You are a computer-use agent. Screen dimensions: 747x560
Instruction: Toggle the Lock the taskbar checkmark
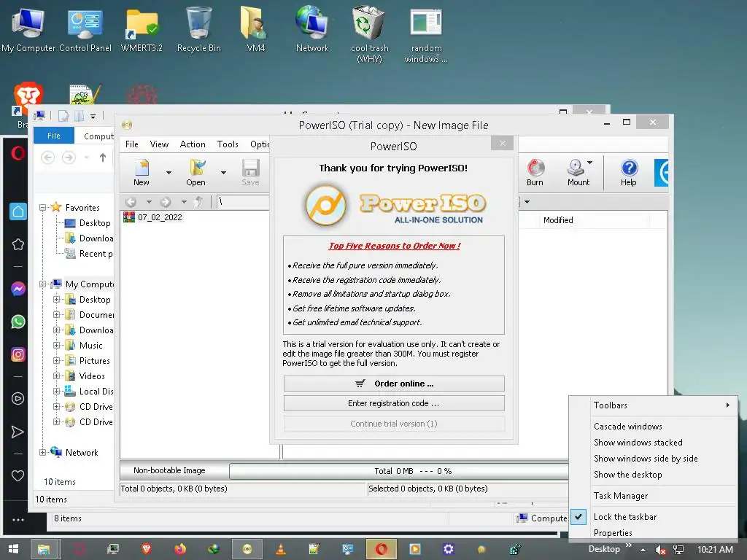pyautogui.click(x=578, y=517)
